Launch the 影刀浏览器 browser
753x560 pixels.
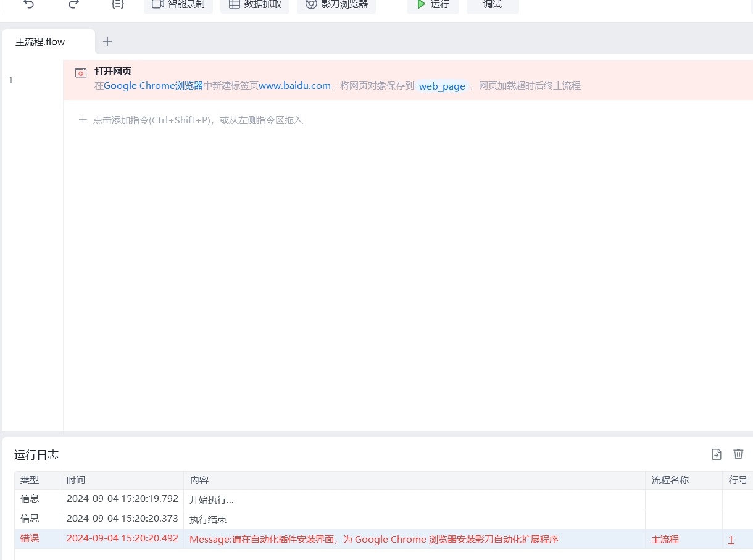tap(336, 5)
